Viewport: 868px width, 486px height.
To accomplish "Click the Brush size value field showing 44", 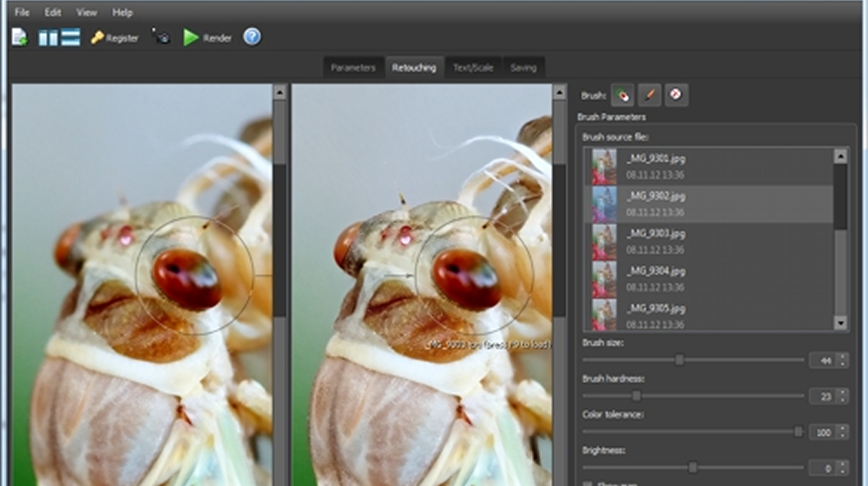I will [823, 360].
